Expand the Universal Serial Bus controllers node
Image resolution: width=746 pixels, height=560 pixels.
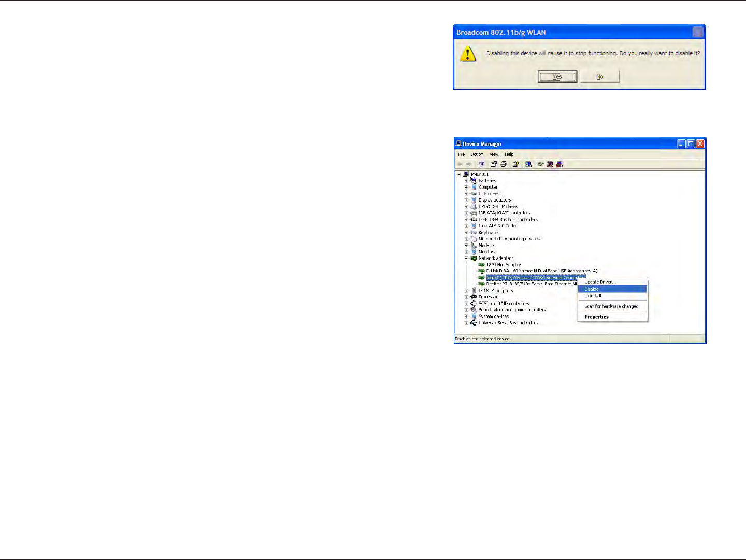click(x=466, y=323)
